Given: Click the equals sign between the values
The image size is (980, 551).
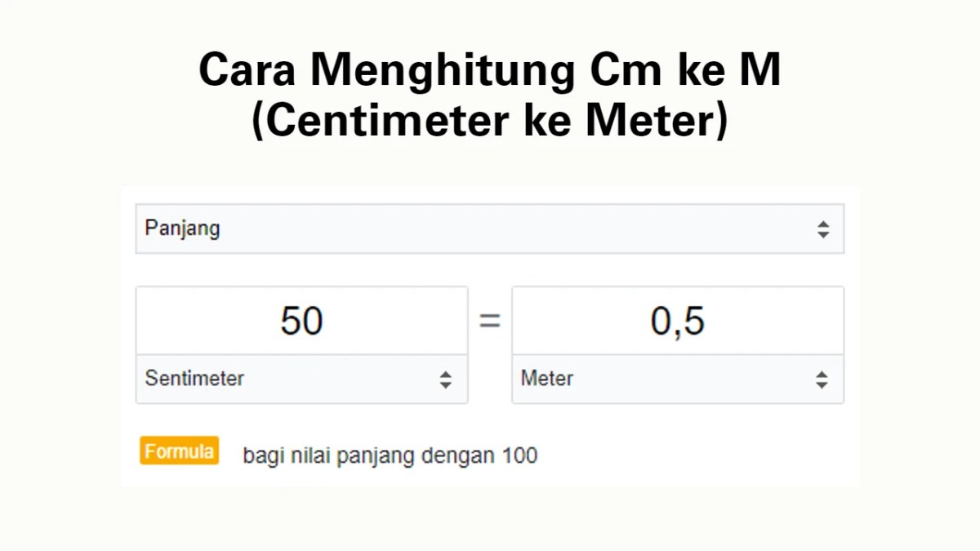Looking at the screenshot, I should point(490,320).
